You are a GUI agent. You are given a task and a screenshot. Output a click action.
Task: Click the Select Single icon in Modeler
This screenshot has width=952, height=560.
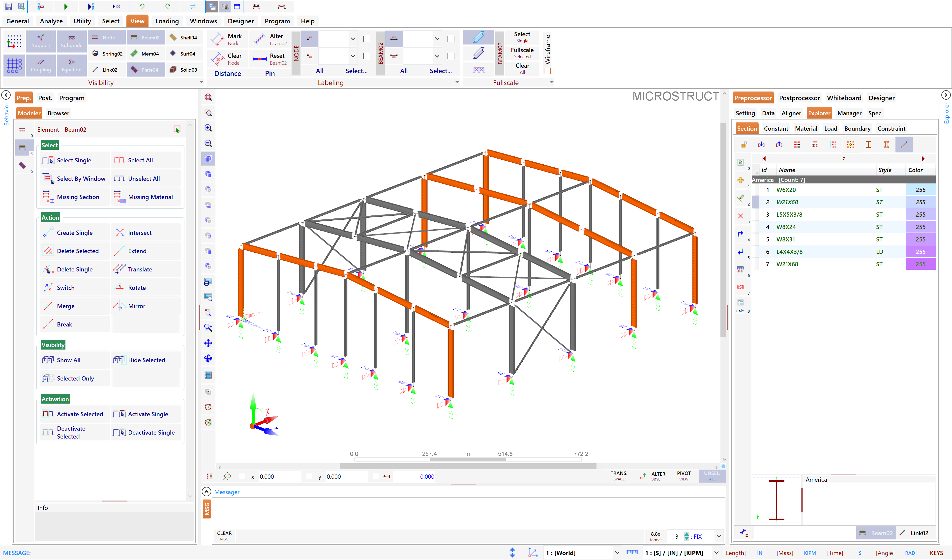pos(48,160)
